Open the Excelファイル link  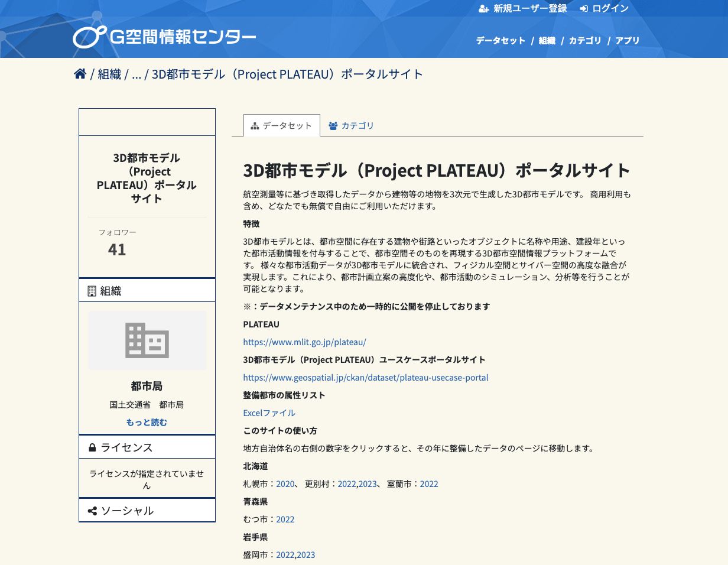269,413
